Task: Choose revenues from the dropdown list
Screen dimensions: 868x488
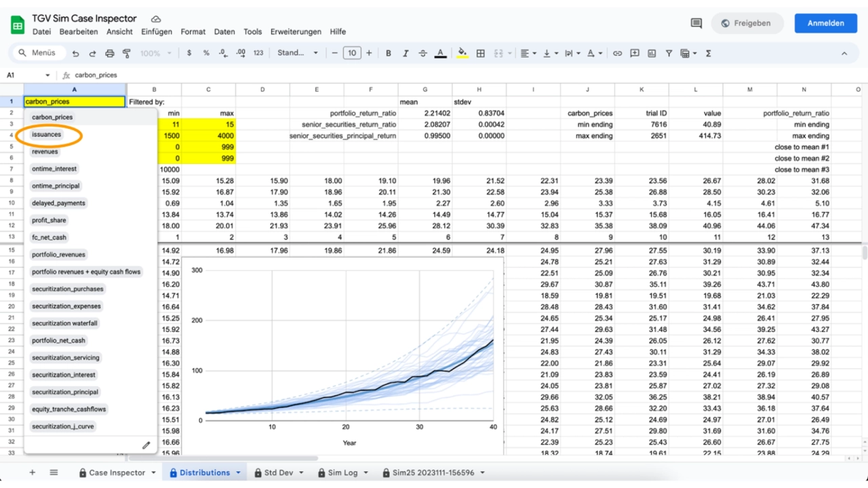Action: 45,152
